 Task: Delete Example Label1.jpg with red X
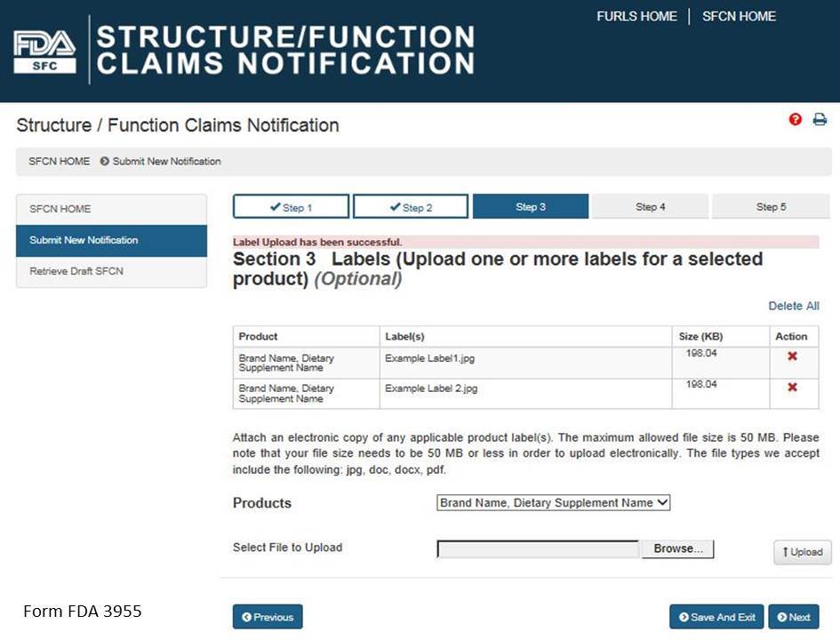(x=792, y=356)
